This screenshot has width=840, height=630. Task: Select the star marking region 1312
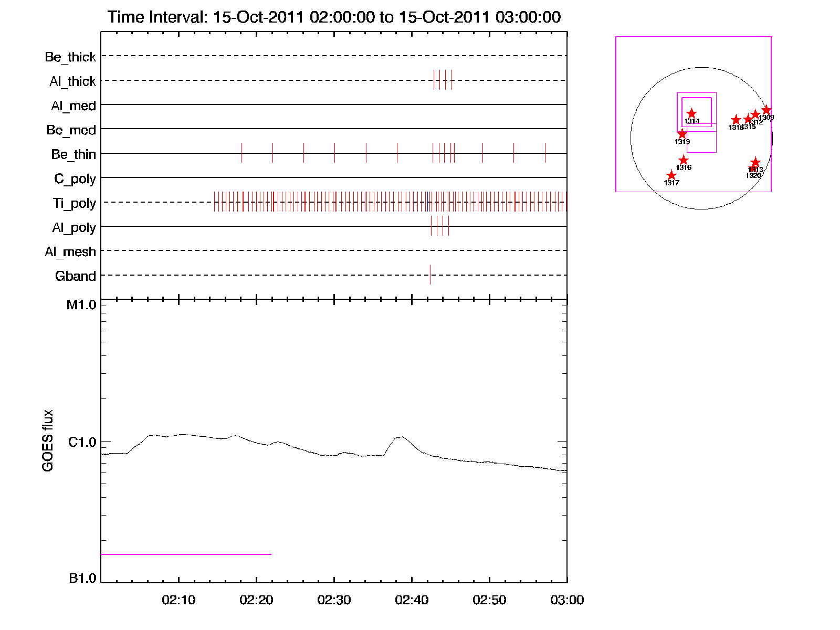(755, 114)
